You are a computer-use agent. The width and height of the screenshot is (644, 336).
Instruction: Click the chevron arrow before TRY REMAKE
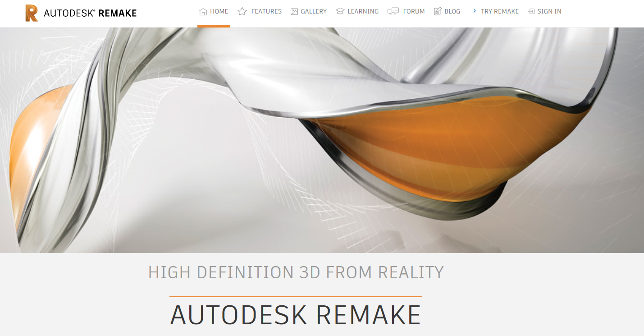(x=474, y=11)
